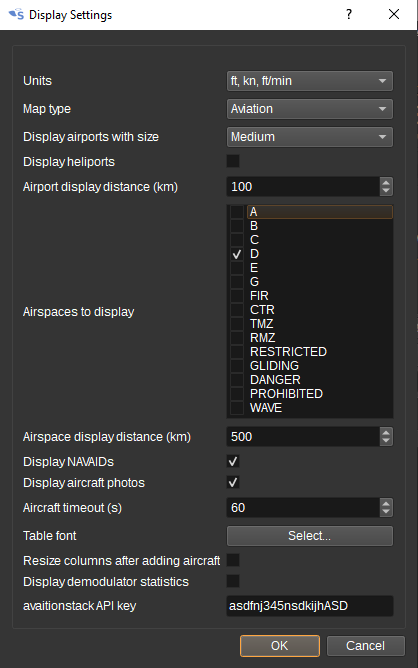Image resolution: width=418 pixels, height=668 pixels.
Task: Decrease Aircraft timeout using down arrow
Action: [386, 512]
